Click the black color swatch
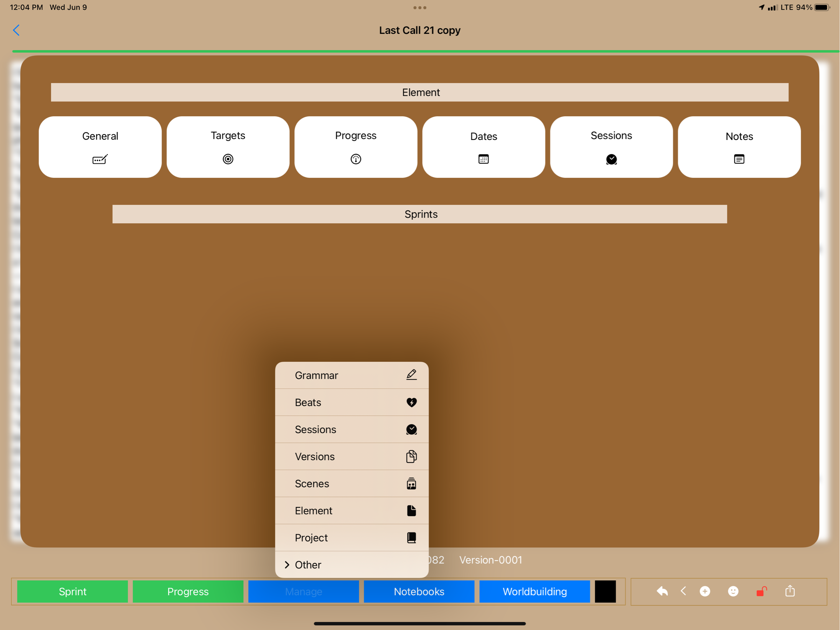 pos(605,591)
